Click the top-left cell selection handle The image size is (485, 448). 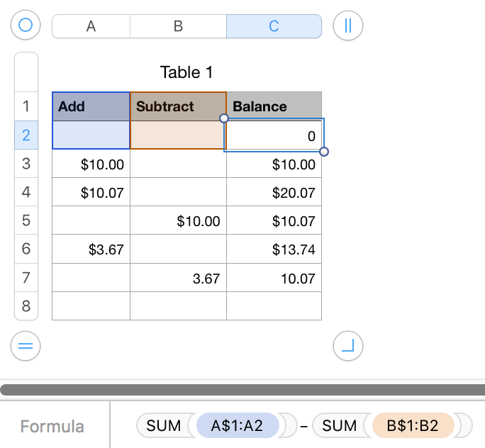[x=224, y=118]
